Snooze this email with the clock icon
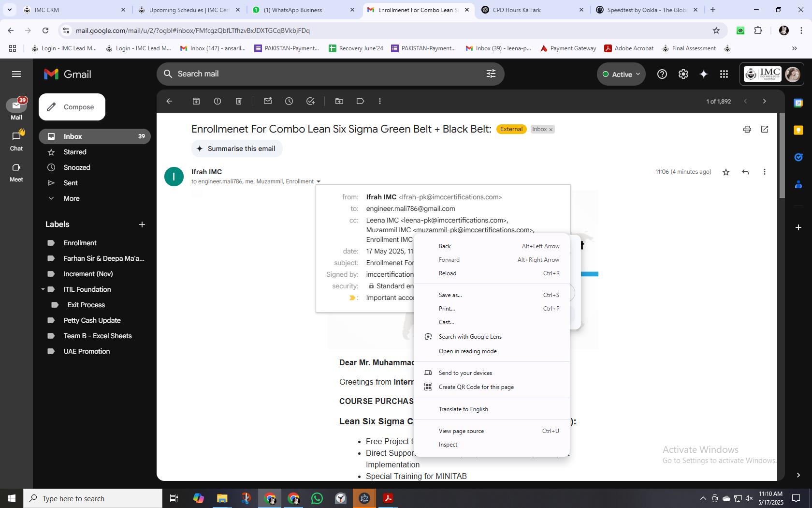The width and height of the screenshot is (812, 508). coord(289,101)
